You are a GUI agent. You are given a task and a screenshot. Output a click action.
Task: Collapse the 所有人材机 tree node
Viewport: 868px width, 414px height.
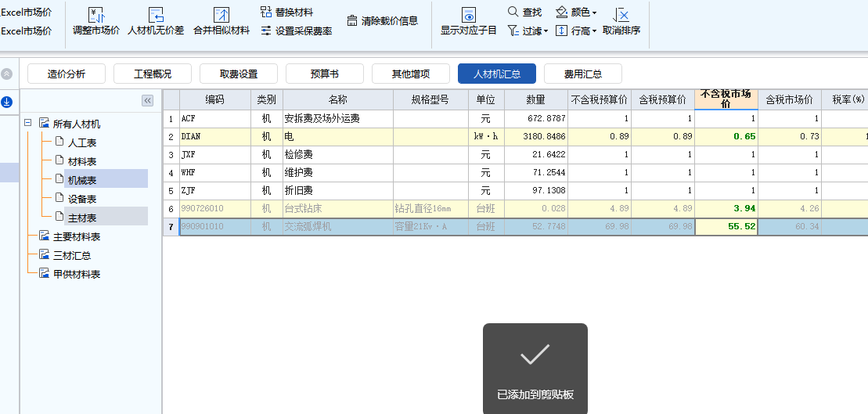[x=28, y=124]
